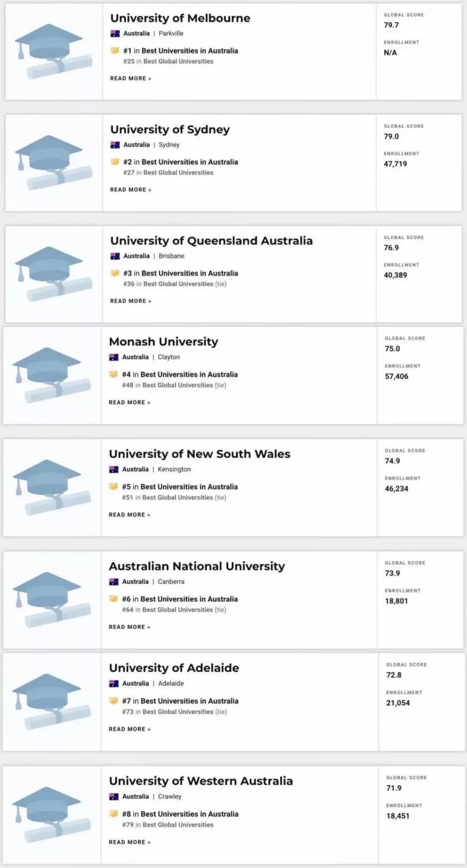This screenshot has height=868, width=467.
Task: Click Read More under Australian National University
Action: coord(129,627)
